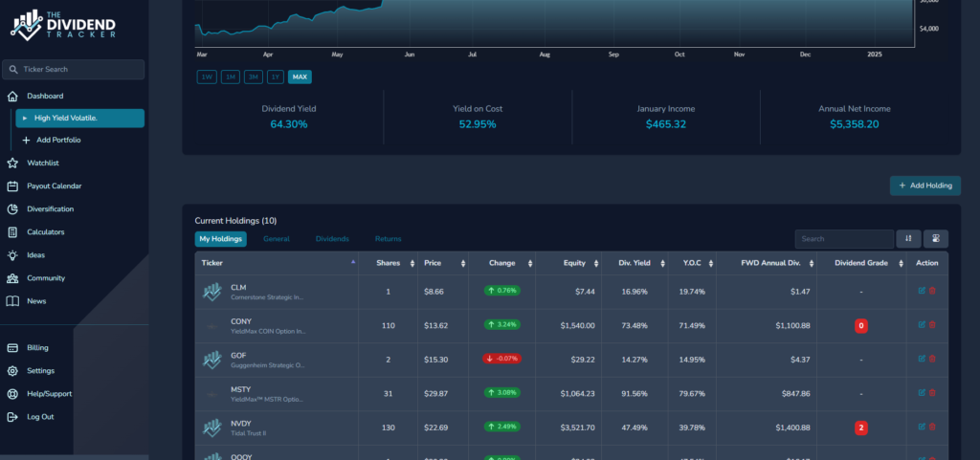This screenshot has height=460, width=980.
Task: Open the Community people icon
Action: point(12,278)
